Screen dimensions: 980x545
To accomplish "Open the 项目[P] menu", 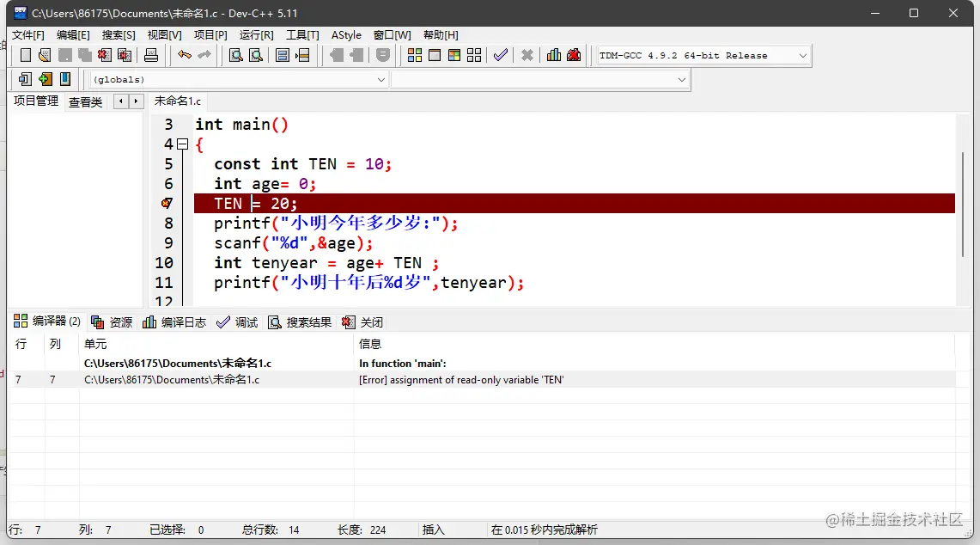I will pos(210,35).
